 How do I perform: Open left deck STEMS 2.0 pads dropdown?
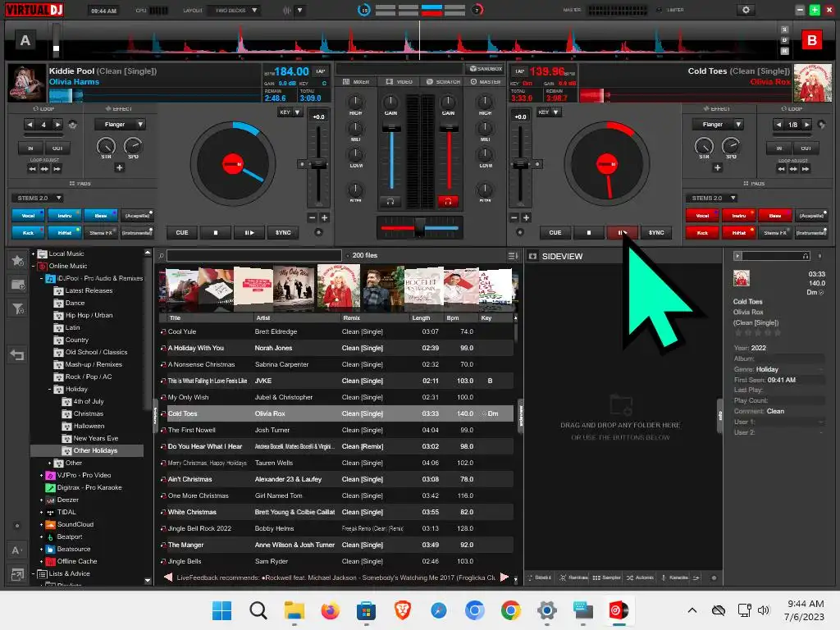pos(37,199)
